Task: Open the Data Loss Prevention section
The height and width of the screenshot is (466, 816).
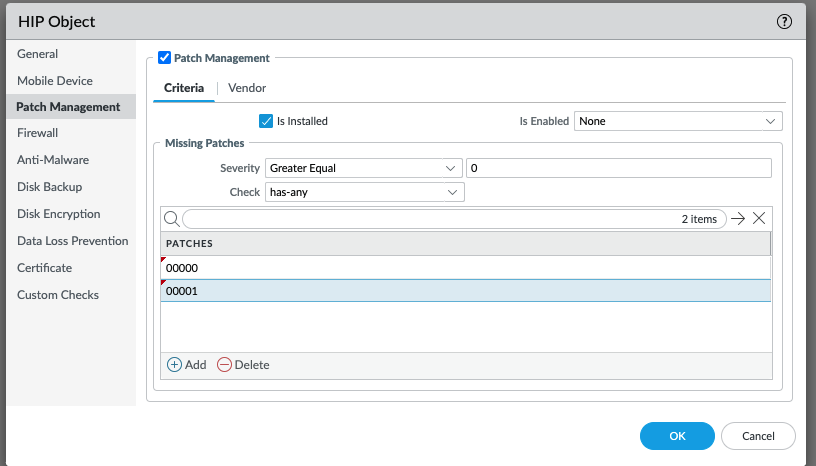Action: coord(72,241)
